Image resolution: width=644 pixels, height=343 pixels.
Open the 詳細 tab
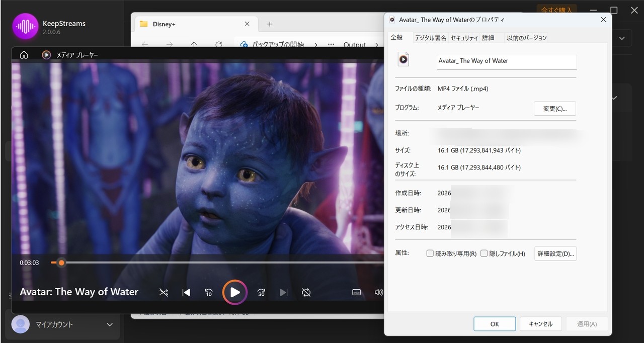point(488,38)
